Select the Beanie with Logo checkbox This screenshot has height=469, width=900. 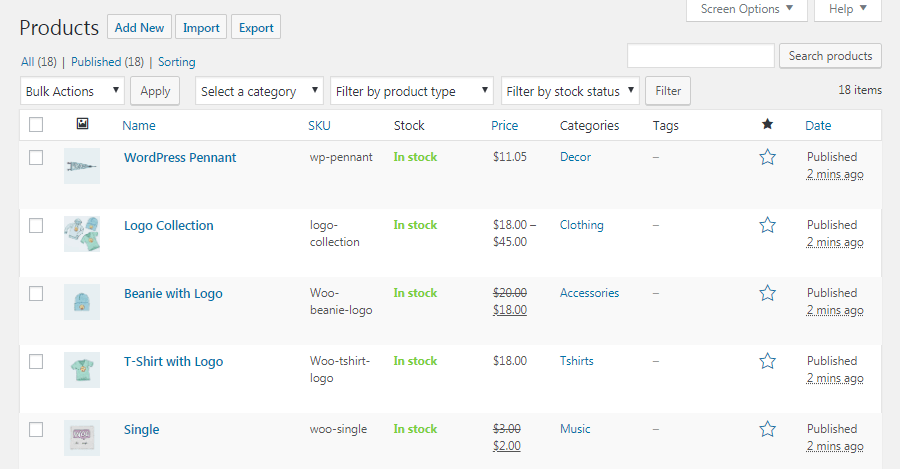click(x=36, y=293)
